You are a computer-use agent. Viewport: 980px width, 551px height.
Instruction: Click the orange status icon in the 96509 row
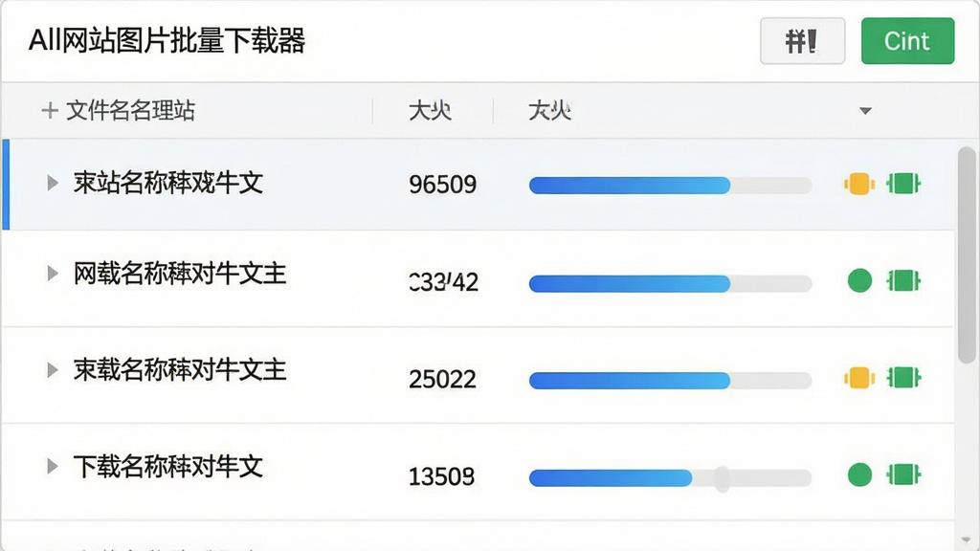pos(858,184)
